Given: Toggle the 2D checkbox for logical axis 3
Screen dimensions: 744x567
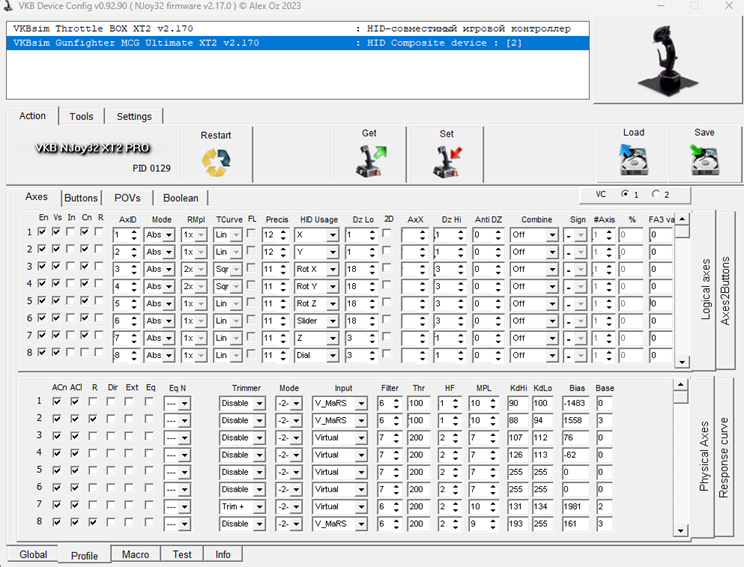Looking at the screenshot, I should click(387, 268).
